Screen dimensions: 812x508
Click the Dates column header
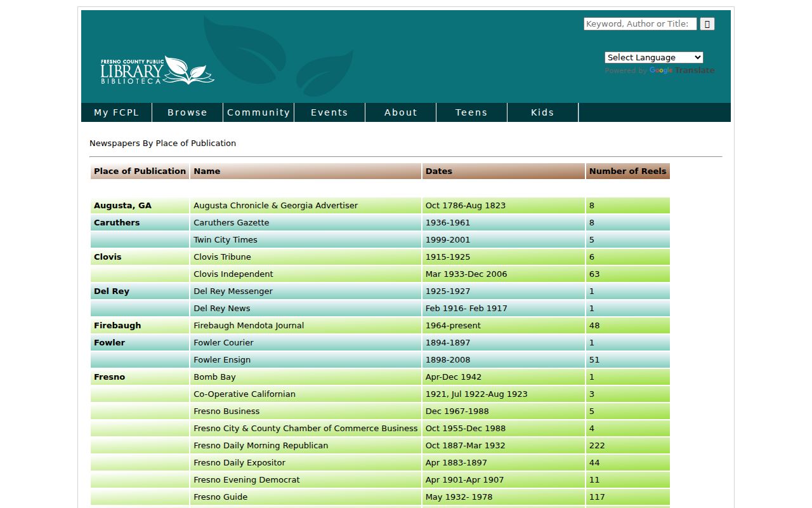[x=504, y=171]
